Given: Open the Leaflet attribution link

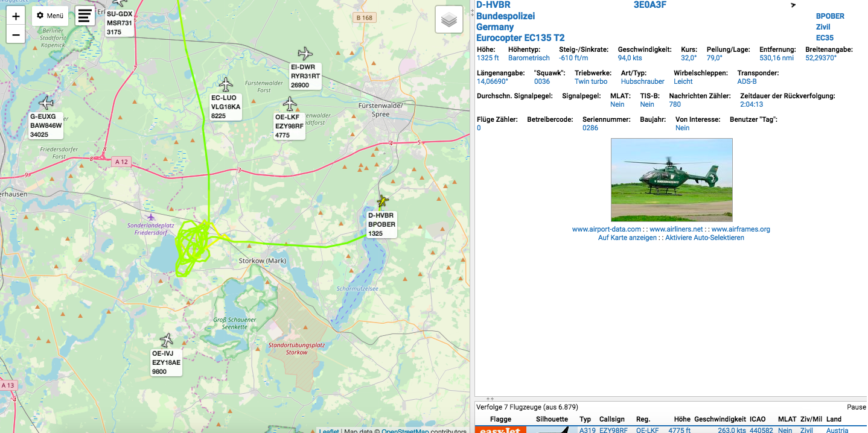Looking at the screenshot, I should pos(328,431).
